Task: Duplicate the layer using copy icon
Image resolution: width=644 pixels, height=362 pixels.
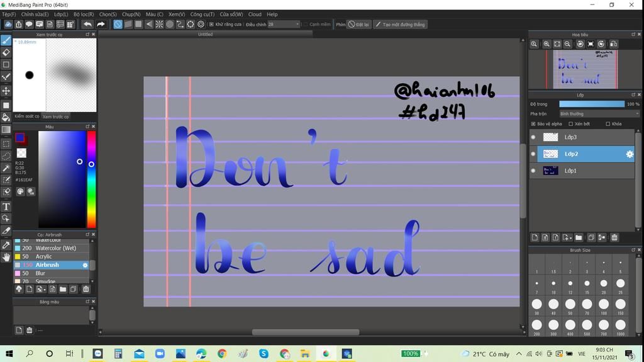Action: (x=591, y=237)
